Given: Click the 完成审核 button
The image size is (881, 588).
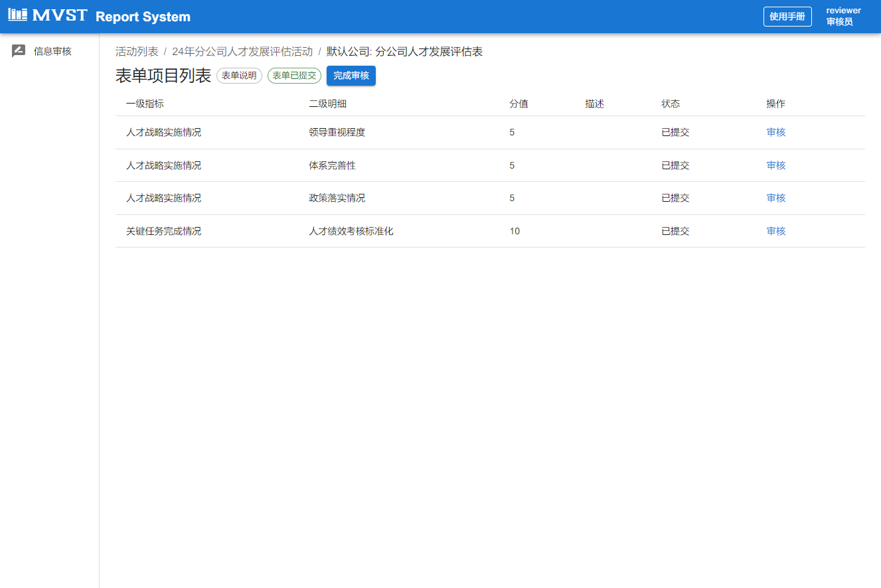Looking at the screenshot, I should pos(351,76).
